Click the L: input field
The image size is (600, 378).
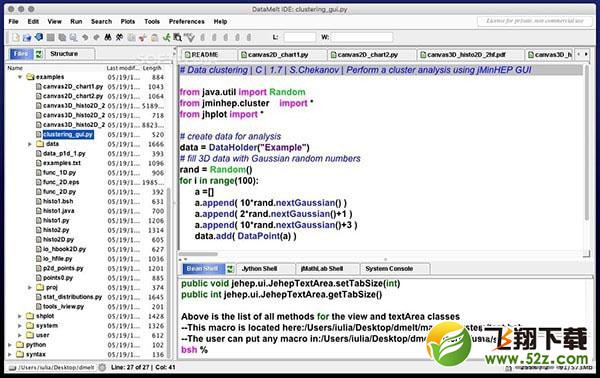(x=300, y=37)
